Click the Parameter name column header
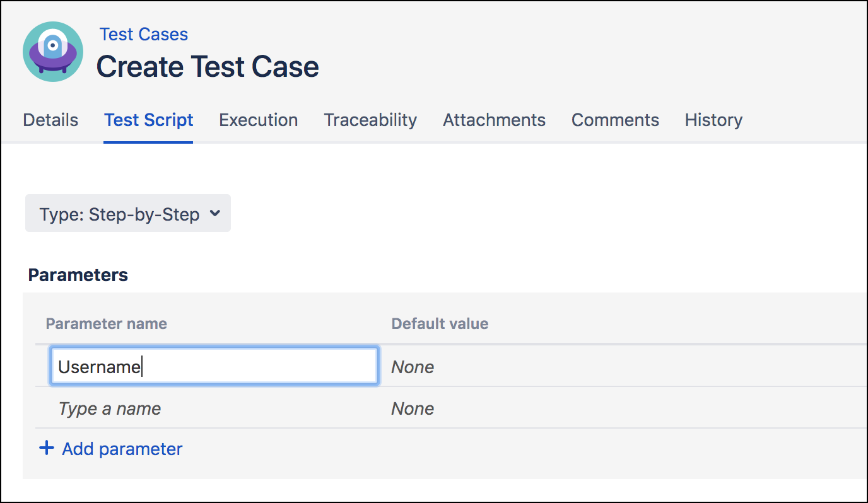Image resolution: width=868 pixels, height=503 pixels. click(106, 323)
